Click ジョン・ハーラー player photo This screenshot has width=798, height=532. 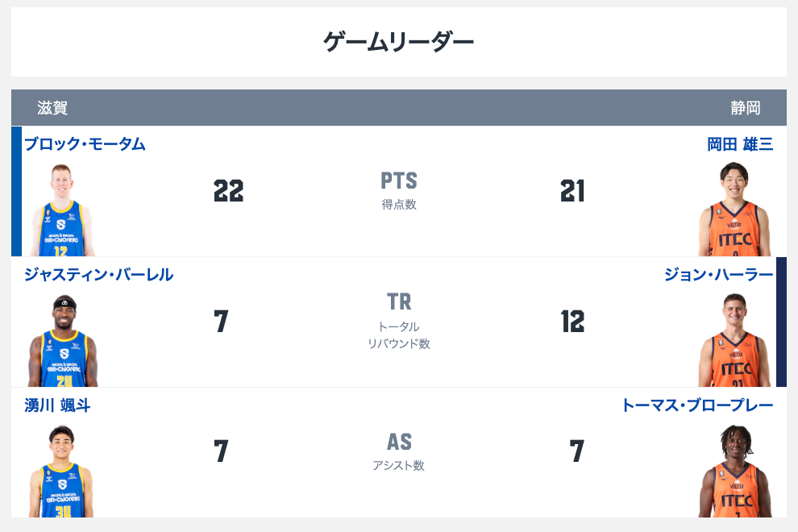[x=734, y=340]
